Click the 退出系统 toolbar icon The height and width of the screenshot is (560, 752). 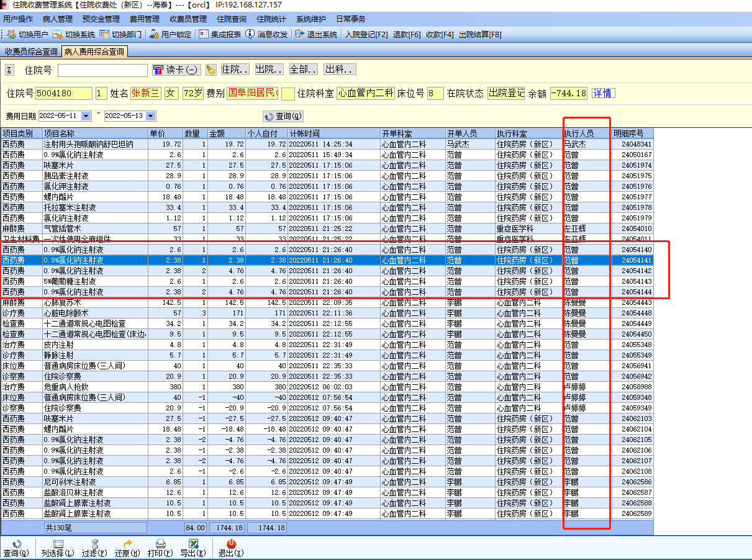click(300, 34)
